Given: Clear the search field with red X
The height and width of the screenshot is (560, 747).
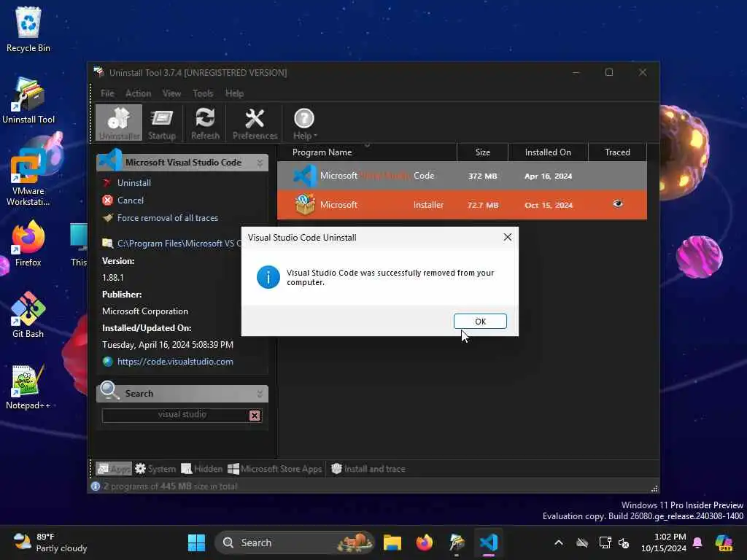Looking at the screenshot, I should point(255,416).
